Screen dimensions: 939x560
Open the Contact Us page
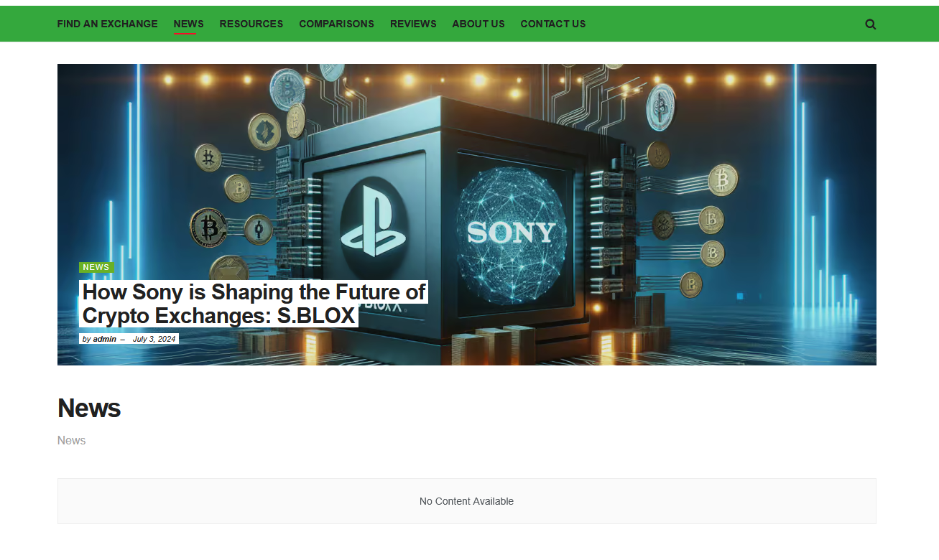(553, 24)
